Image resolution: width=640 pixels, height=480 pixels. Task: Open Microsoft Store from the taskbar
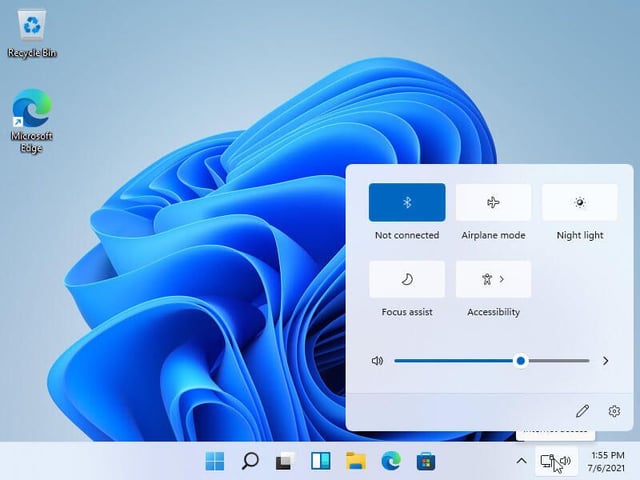[426, 461]
